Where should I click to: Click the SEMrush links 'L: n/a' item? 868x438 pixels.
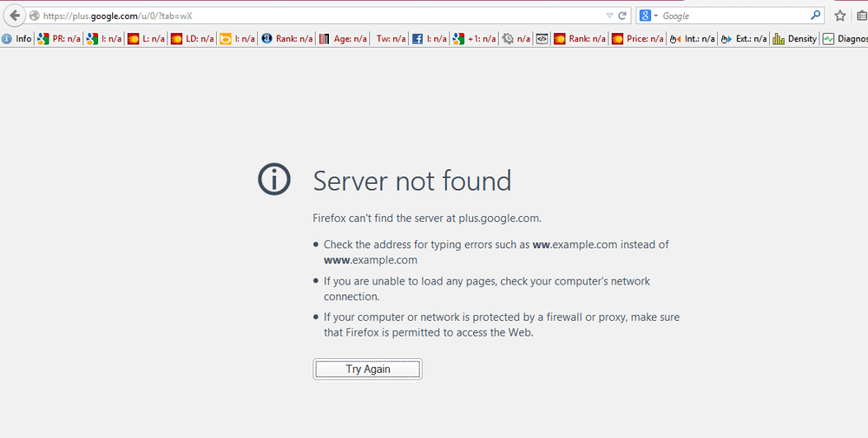tap(146, 39)
